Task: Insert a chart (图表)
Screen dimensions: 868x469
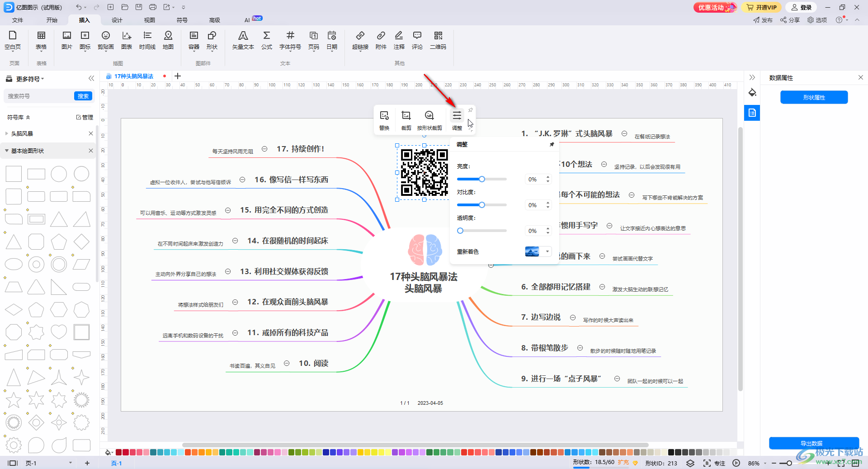Action: pyautogui.click(x=127, y=41)
